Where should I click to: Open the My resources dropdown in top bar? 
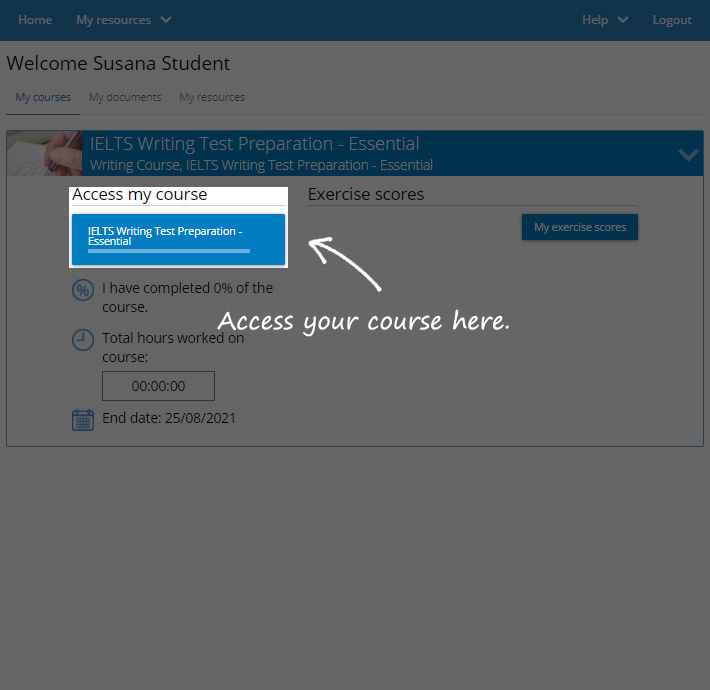123,20
